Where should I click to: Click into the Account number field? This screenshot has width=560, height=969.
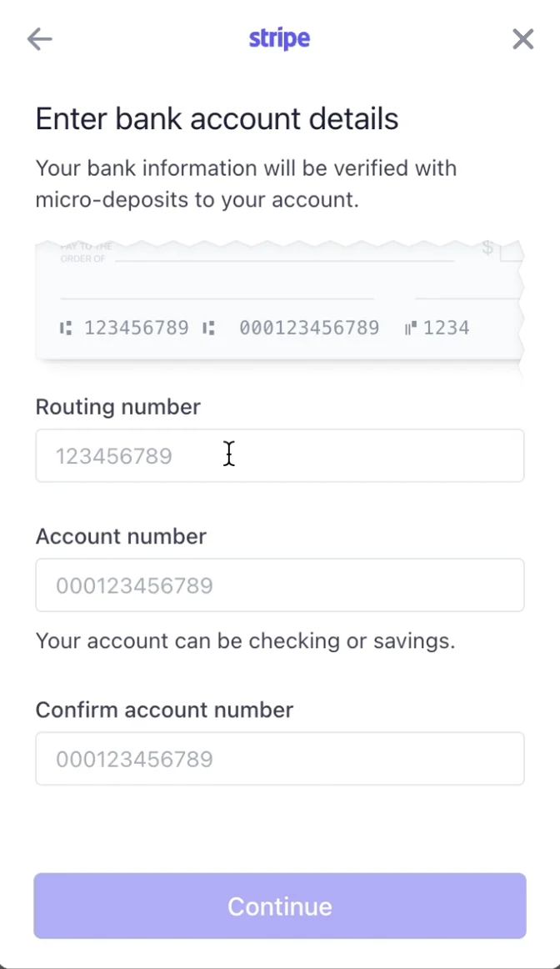coord(279,585)
